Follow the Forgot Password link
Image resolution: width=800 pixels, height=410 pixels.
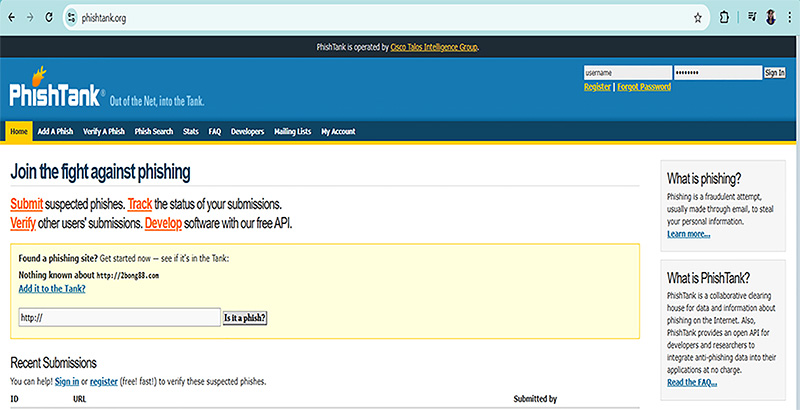[644, 87]
